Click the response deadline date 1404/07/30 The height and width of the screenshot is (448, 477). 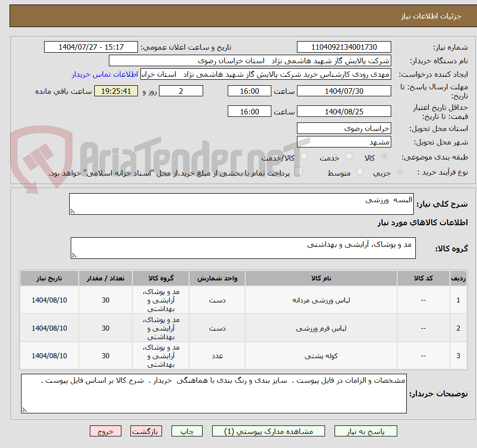point(344,91)
